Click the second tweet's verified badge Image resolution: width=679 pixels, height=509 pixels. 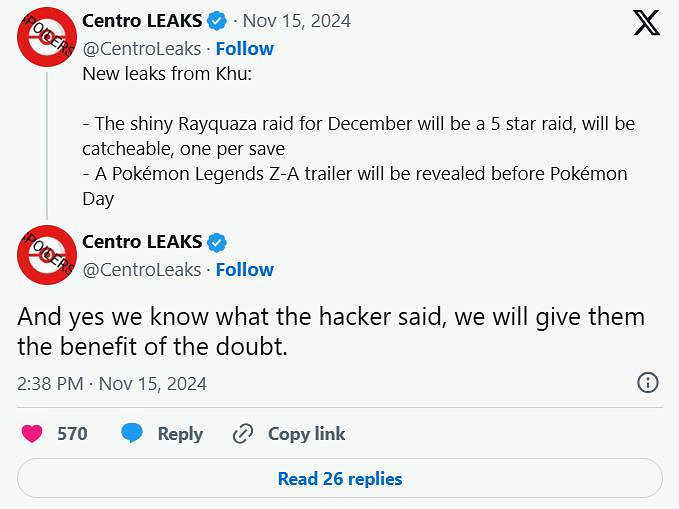click(217, 242)
